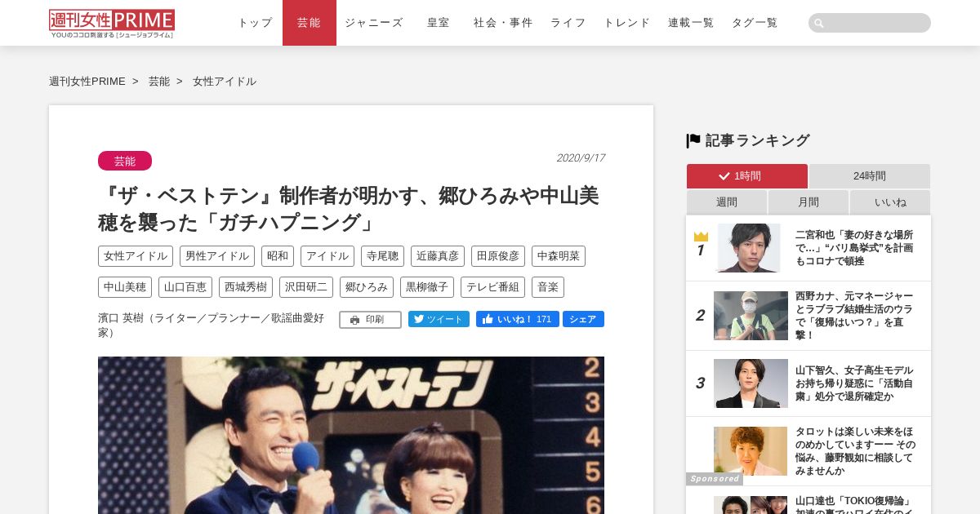Click the 週刊女性PRIME site logo
980x514 pixels.
112,24
